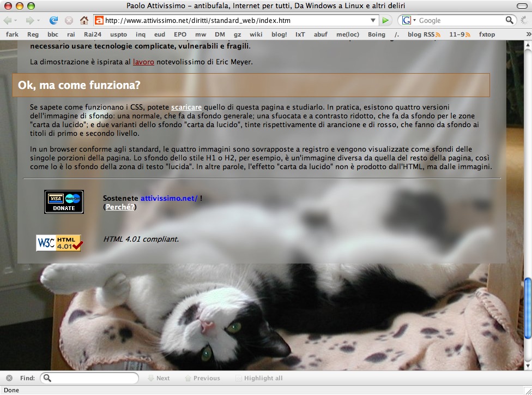532x395 pixels.
Task: Close the Find bar
Action: (9, 378)
